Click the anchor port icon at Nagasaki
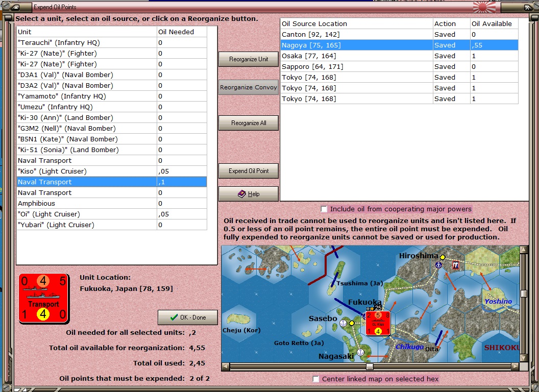 point(360,352)
